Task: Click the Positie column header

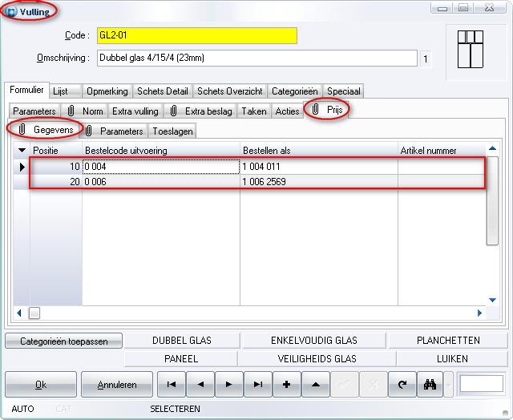Action: click(56, 151)
